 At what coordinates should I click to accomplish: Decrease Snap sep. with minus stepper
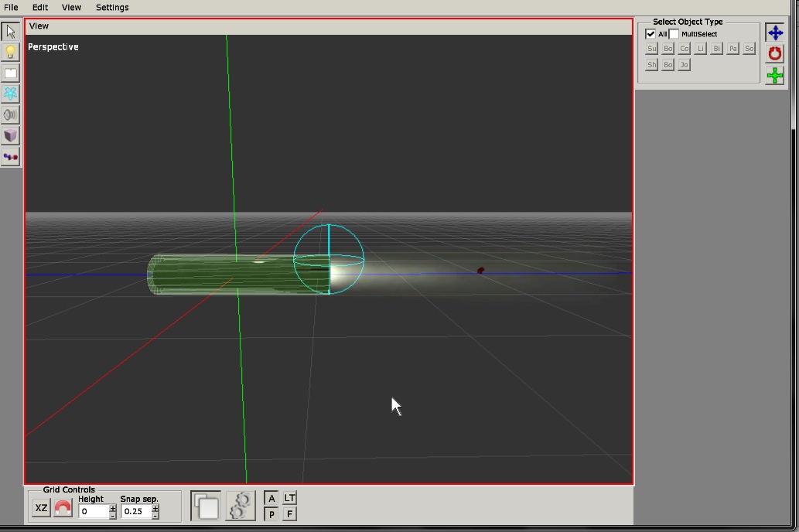tap(155, 515)
